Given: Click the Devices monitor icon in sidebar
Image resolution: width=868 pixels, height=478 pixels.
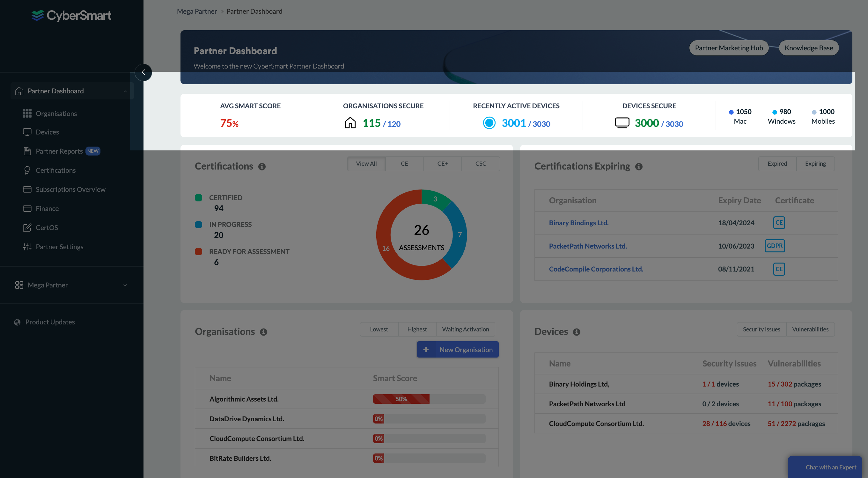Looking at the screenshot, I should coord(27,132).
